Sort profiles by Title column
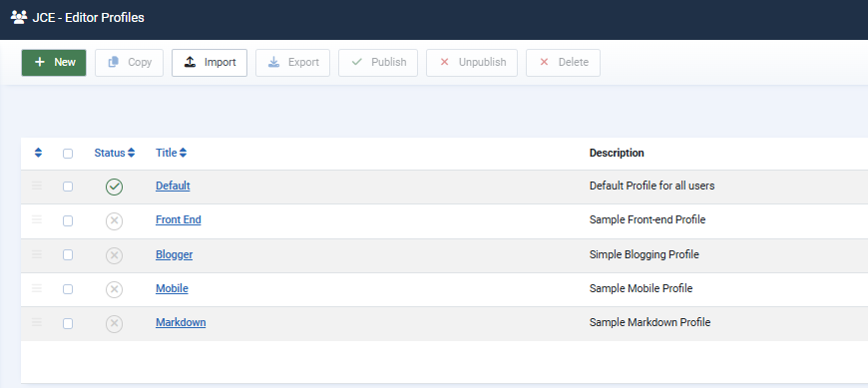 (x=171, y=153)
